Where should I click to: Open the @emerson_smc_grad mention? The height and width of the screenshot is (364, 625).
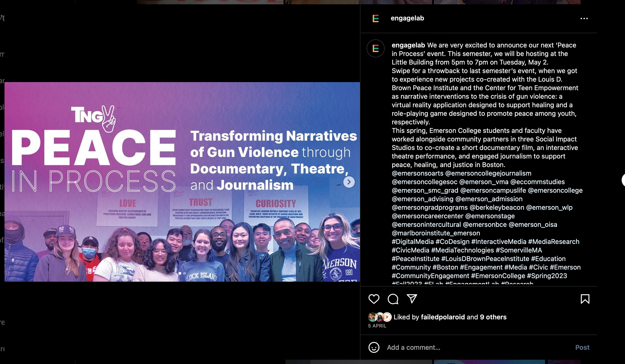pyautogui.click(x=425, y=190)
